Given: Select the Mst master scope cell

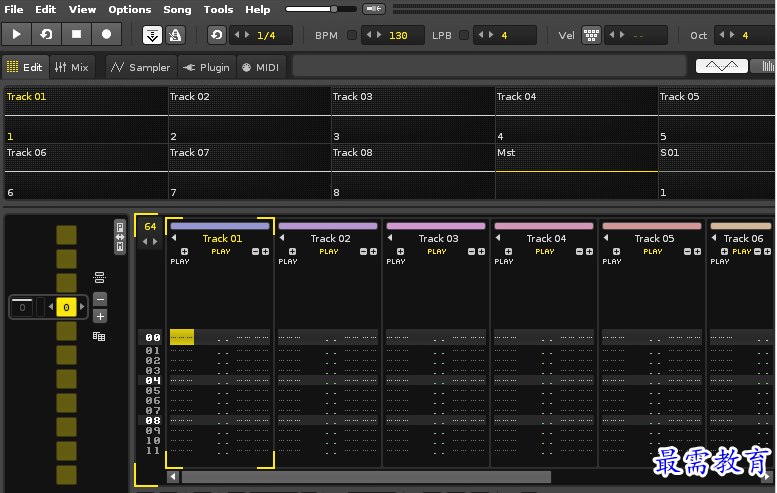Looking at the screenshot, I should tap(576, 171).
